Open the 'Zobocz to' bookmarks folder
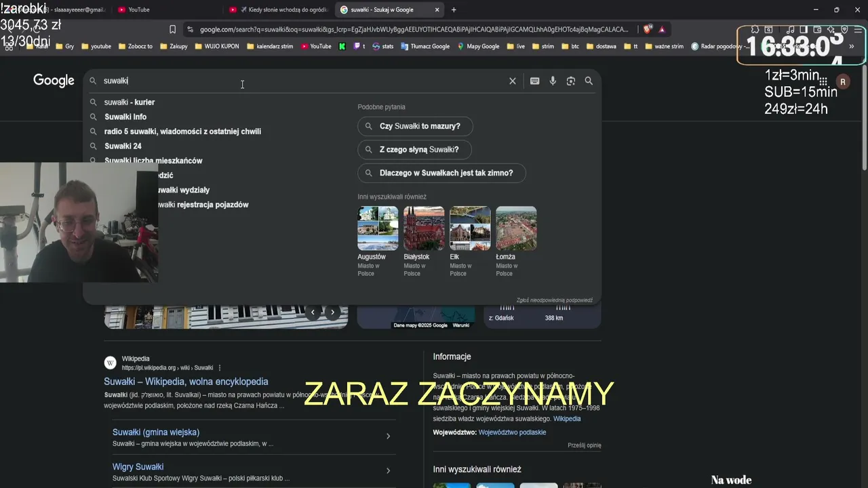The height and width of the screenshot is (488, 868). pyautogui.click(x=135, y=46)
